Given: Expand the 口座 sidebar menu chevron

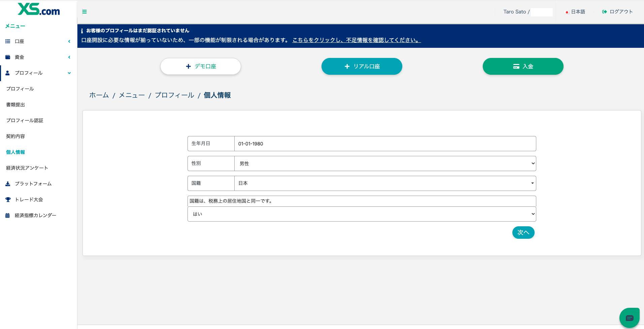Looking at the screenshot, I should pos(69,41).
